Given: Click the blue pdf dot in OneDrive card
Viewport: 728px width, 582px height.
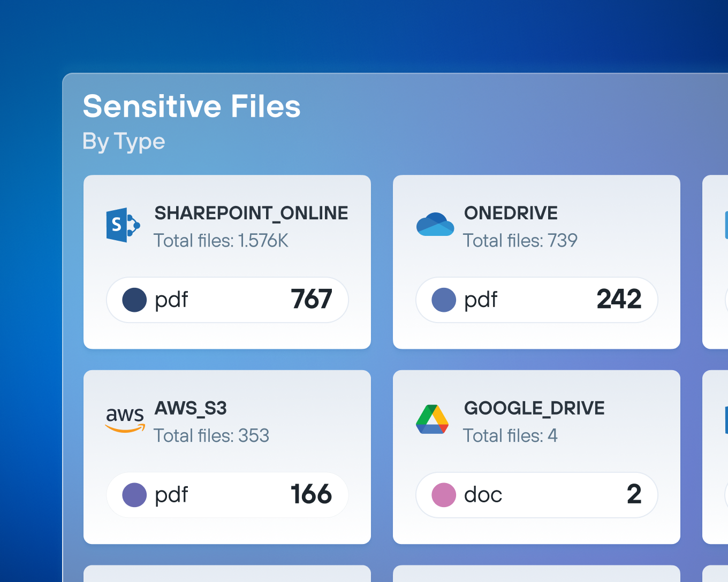Looking at the screenshot, I should 444,300.
